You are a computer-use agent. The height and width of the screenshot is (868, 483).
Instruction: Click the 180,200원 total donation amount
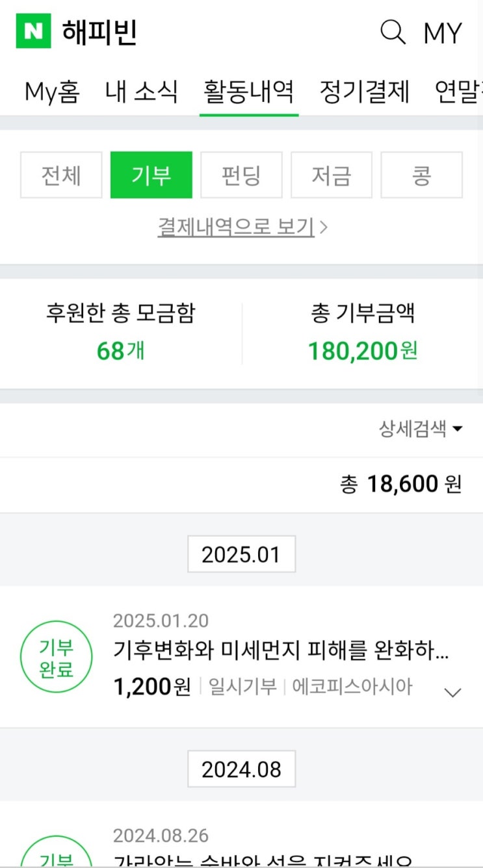(x=362, y=351)
